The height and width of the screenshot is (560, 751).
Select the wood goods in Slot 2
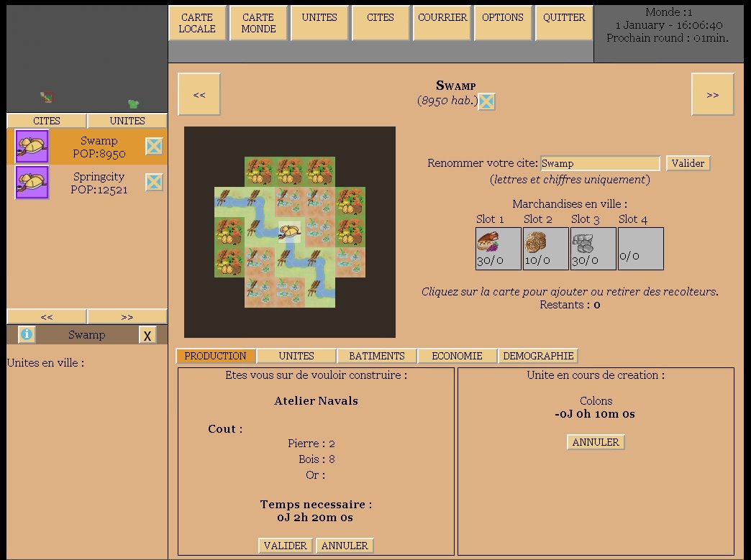(545, 249)
